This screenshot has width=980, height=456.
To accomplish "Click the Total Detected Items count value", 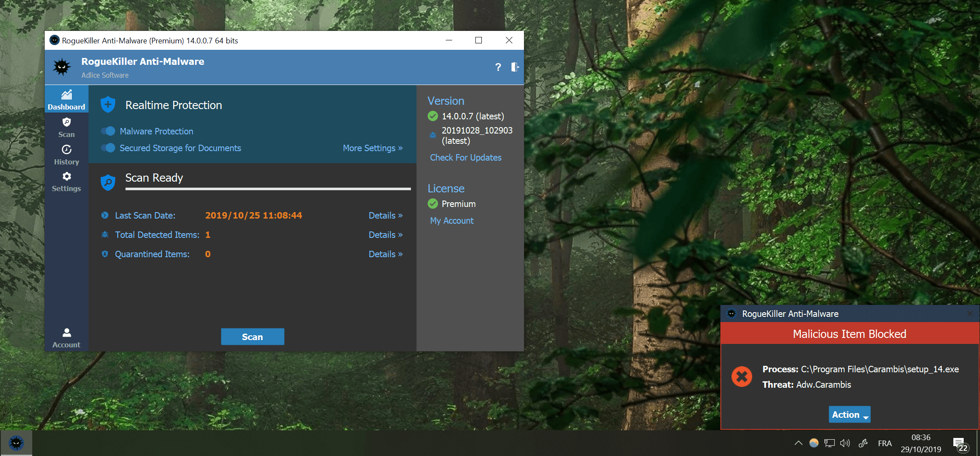I will point(208,235).
